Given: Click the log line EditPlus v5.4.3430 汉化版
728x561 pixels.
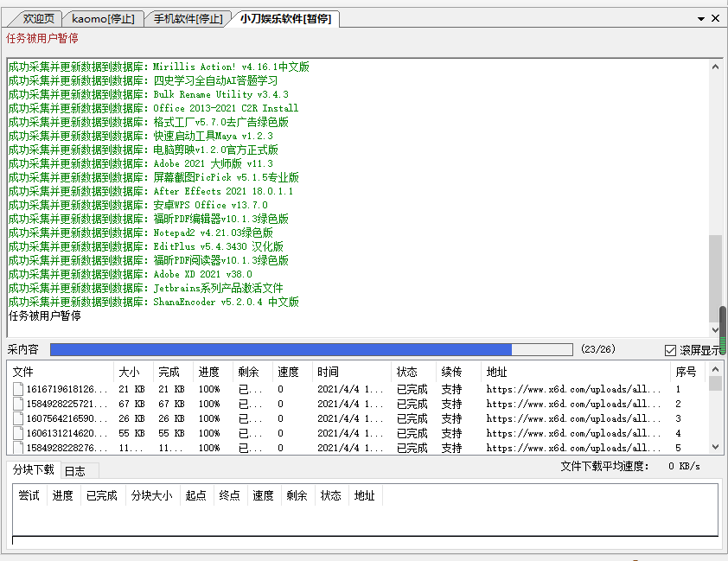Looking at the screenshot, I should 146,246.
